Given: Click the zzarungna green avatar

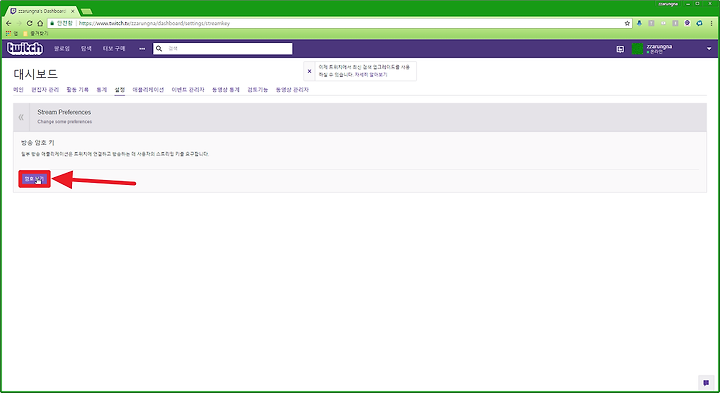Looking at the screenshot, I should 637,49.
